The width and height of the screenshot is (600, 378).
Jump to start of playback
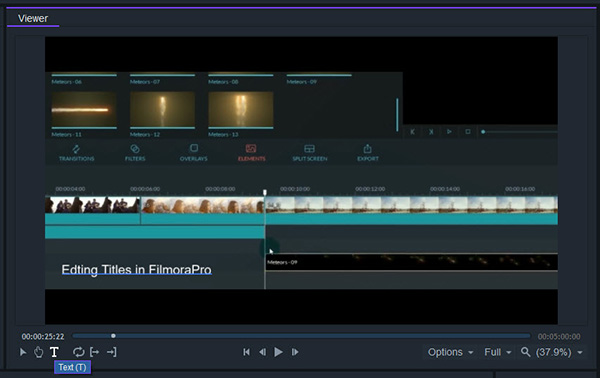tap(246, 352)
